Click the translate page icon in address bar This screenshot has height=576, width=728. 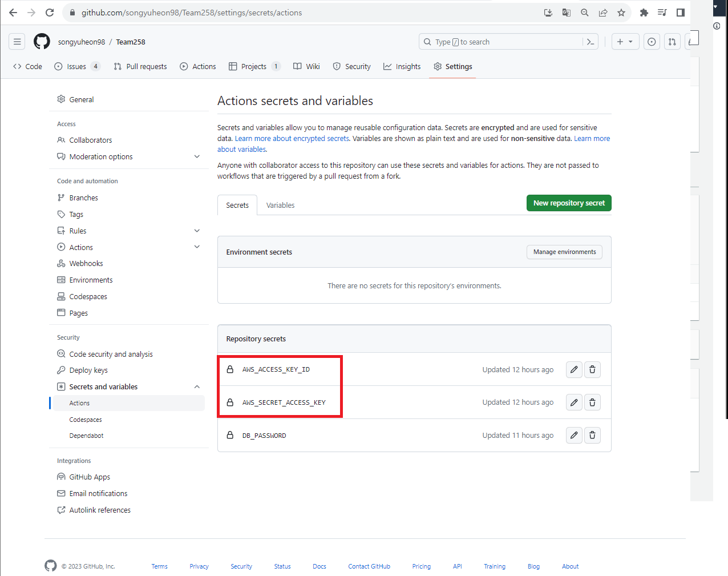coord(567,13)
